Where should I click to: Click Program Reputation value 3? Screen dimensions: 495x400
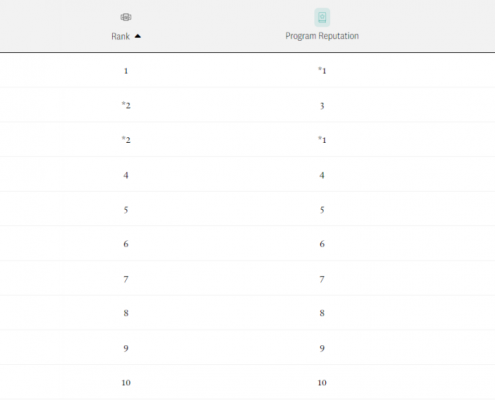point(322,106)
